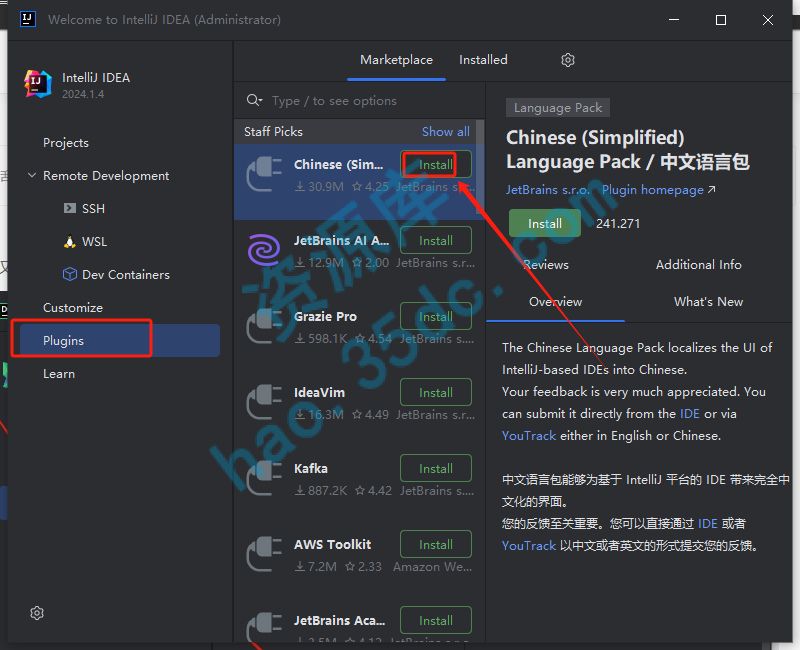
Task: Click the Language Pack category tag
Action: (558, 108)
